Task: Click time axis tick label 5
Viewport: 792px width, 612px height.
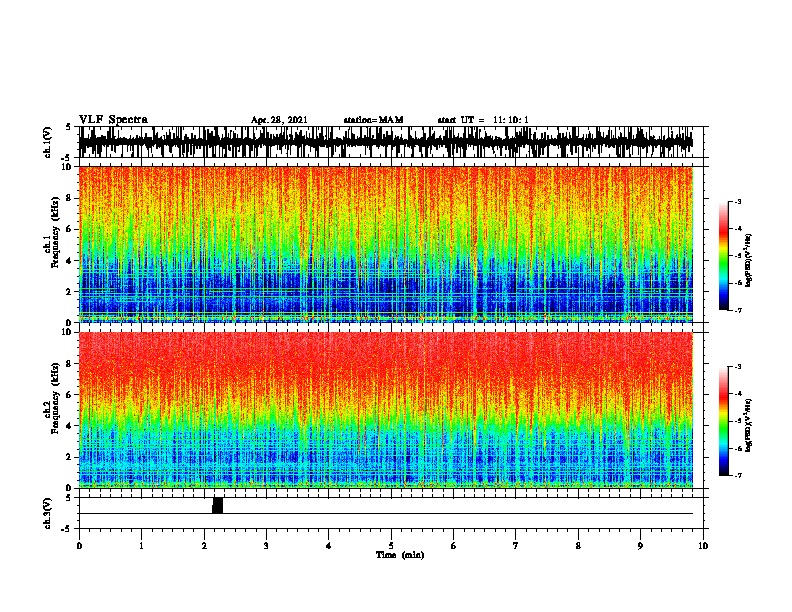Action: pos(391,545)
